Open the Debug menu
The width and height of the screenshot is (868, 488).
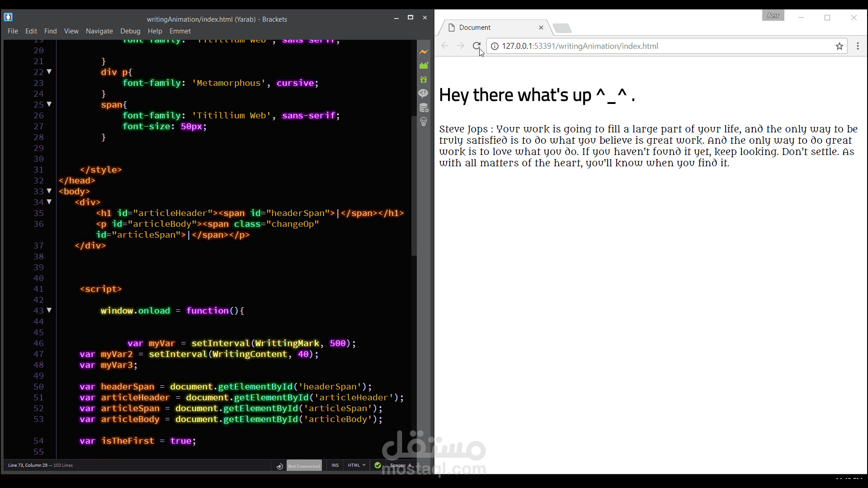pyautogui.click(x=130, y=31)
